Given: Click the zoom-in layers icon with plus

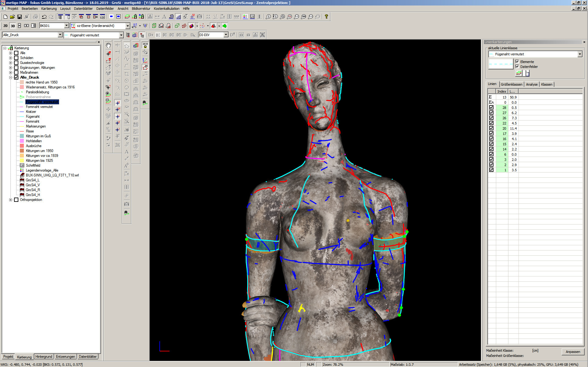Looking at the screenshot, I should [x=108, y=94].
